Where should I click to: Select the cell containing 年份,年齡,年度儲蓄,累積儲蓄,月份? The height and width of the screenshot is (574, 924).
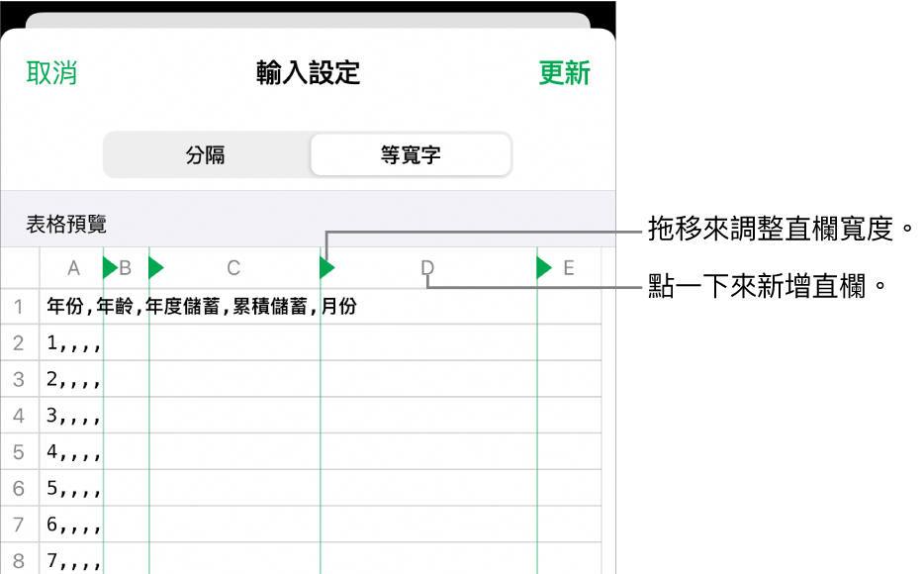click(x=198, y=306)
